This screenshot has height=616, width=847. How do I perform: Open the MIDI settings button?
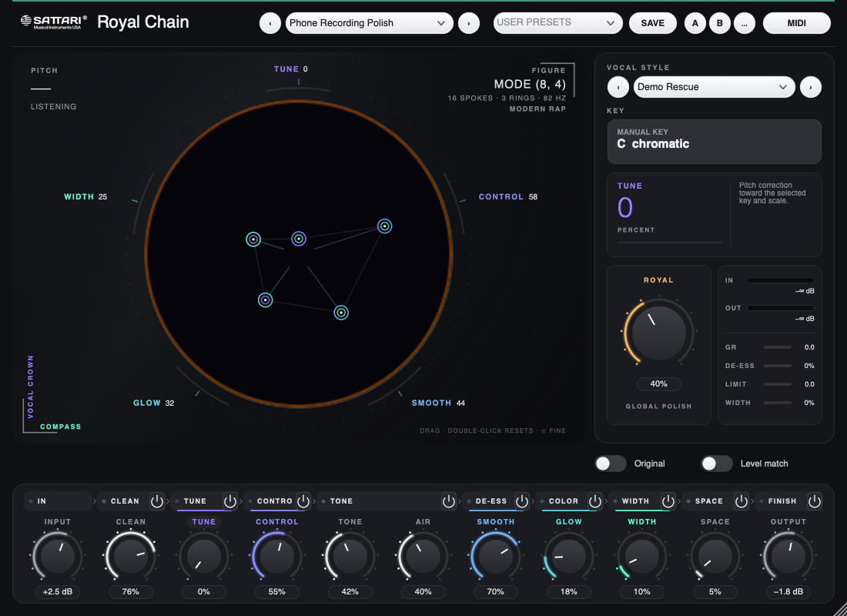797,23
